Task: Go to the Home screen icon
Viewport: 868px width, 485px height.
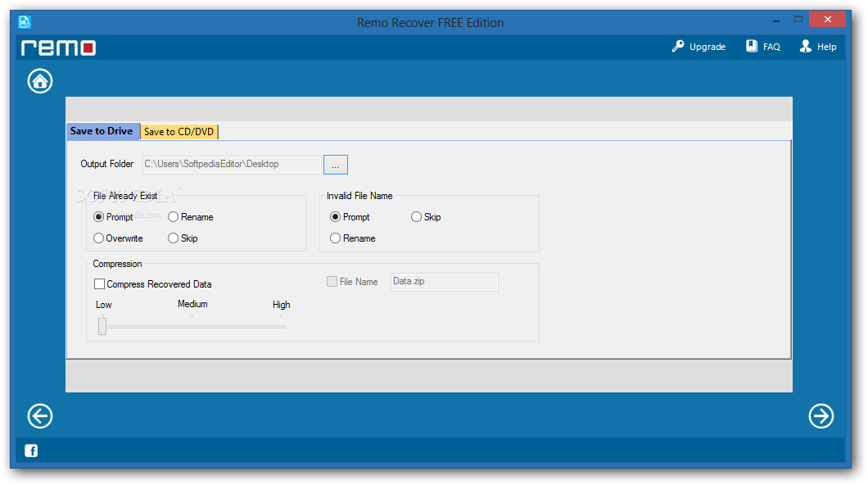Action: [40, 81]
